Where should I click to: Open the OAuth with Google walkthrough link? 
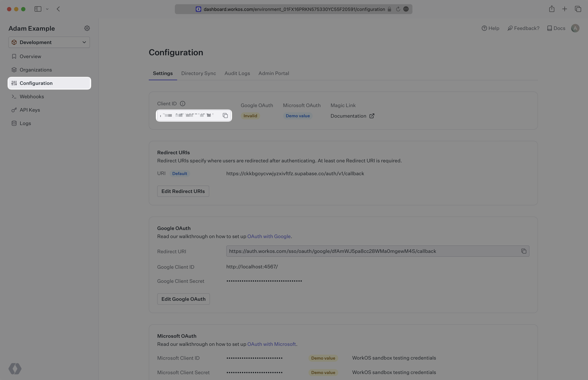tap(269, 236)
